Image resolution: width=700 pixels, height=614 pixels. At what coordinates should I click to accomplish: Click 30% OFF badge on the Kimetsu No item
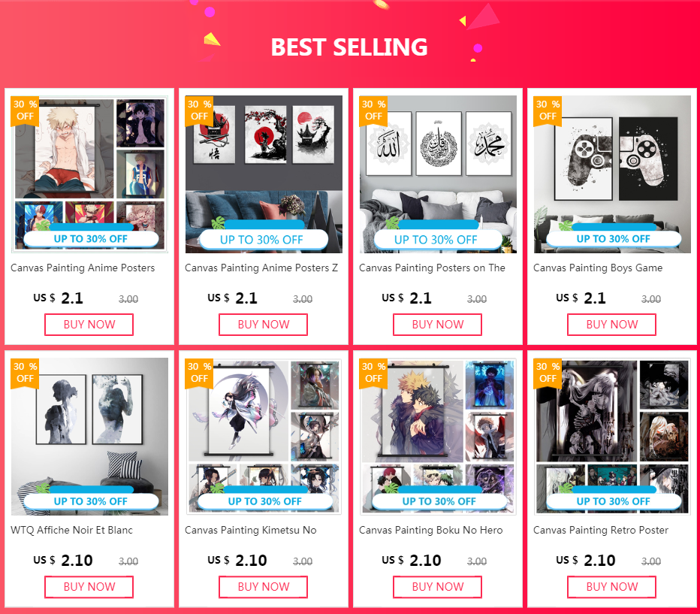[199, 373]
